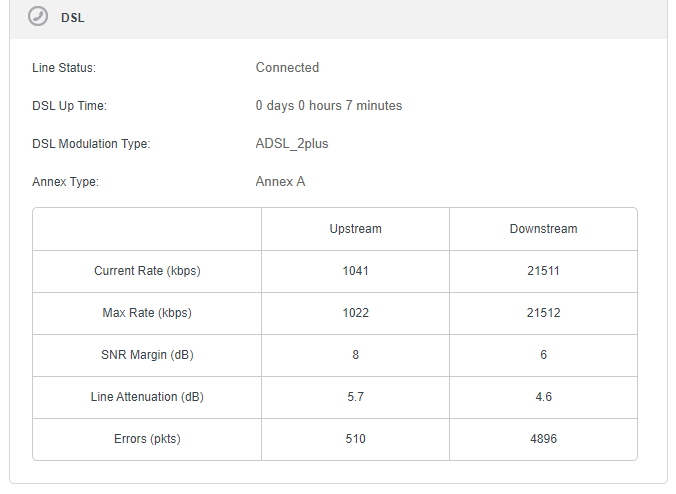
Task: Select the upstream SNR margin value 8
Action: point(356,355)
